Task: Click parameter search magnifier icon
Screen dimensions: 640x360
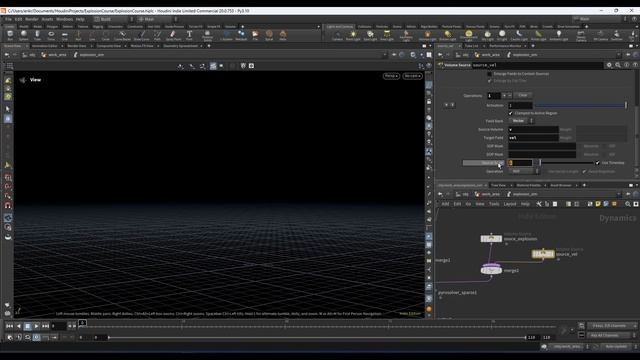Action: tap(618, 65)
